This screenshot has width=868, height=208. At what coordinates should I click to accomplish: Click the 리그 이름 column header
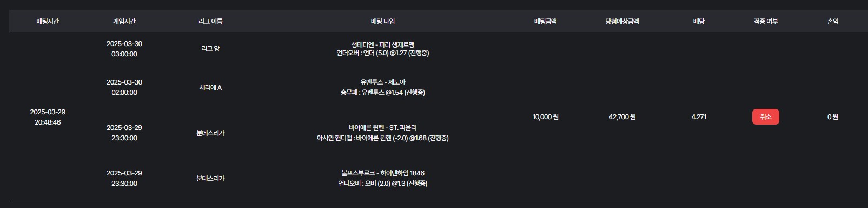(x=210, y=21)
